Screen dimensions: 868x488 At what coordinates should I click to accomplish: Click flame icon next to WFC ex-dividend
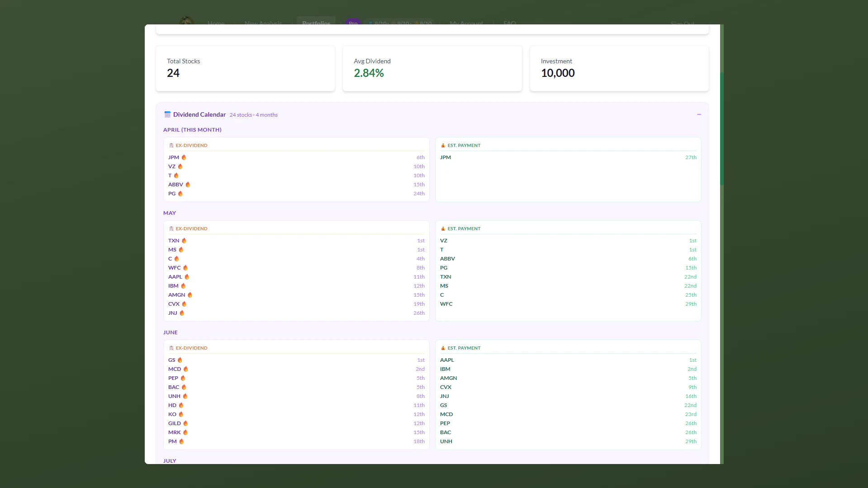tap(185, 268)
